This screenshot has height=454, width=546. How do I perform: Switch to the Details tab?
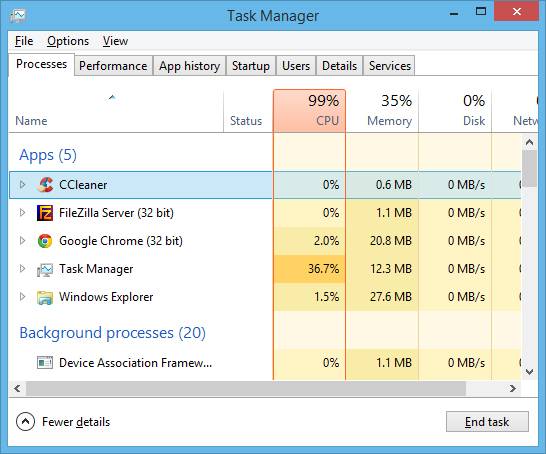click(x=340, y=66)
